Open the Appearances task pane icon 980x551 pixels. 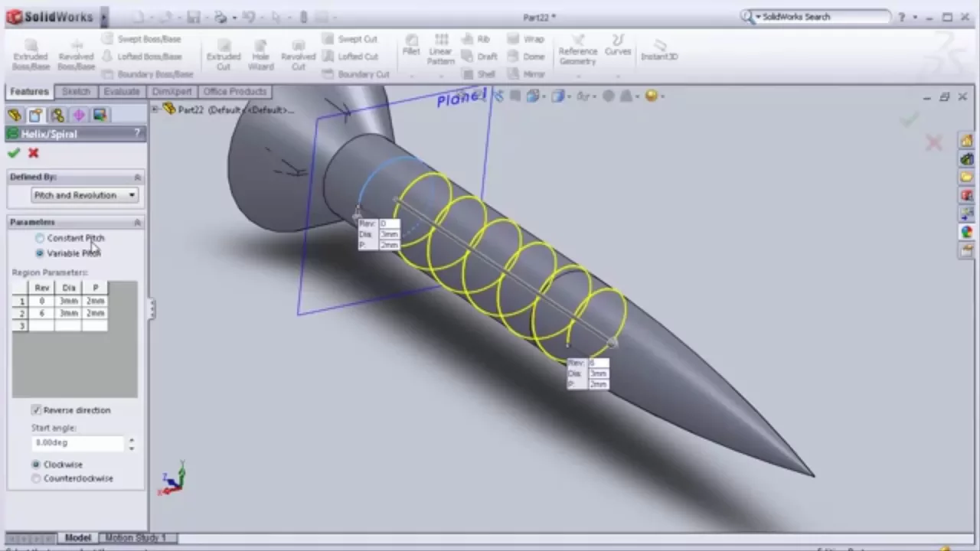[x=966, y=232]
